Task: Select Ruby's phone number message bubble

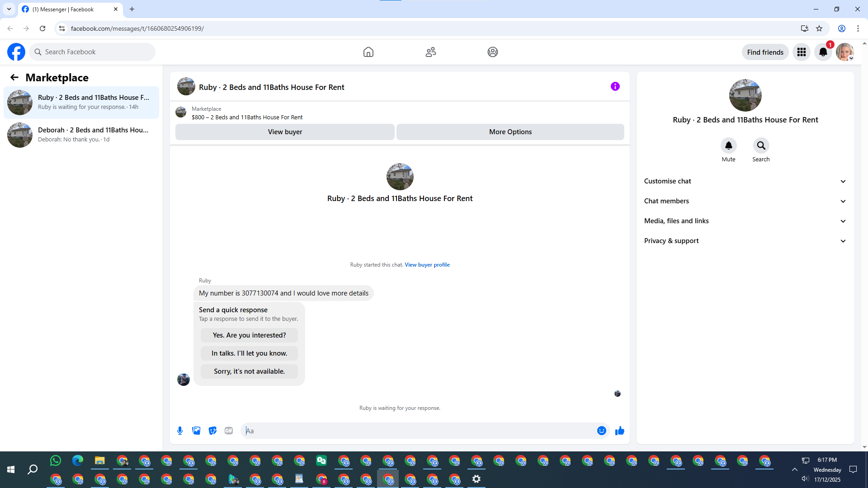Action: pos(283,293)
